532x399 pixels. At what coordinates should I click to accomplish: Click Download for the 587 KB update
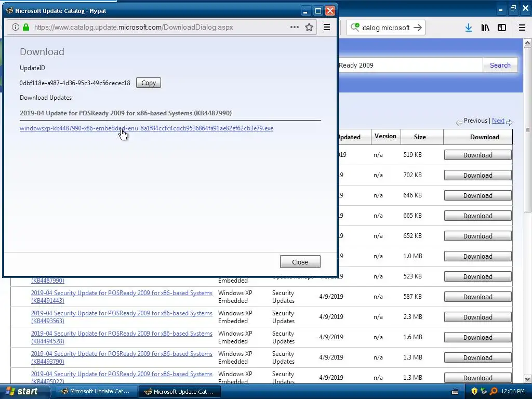(478, 297)
